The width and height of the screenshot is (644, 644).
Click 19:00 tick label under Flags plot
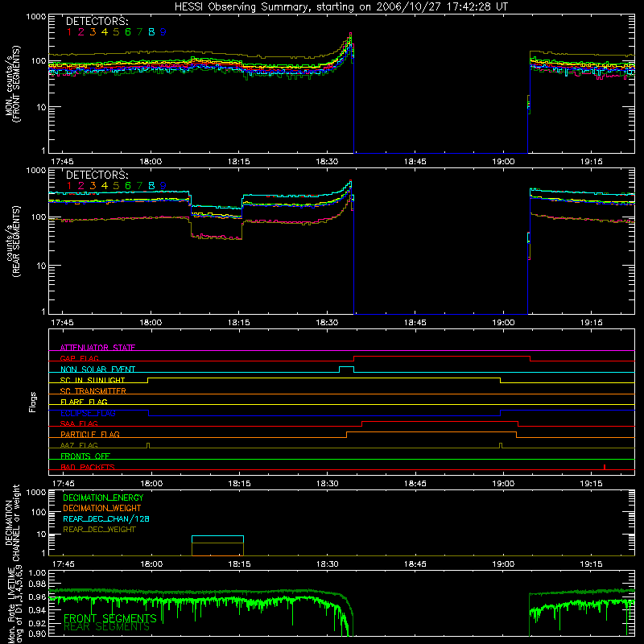point(503,484)
